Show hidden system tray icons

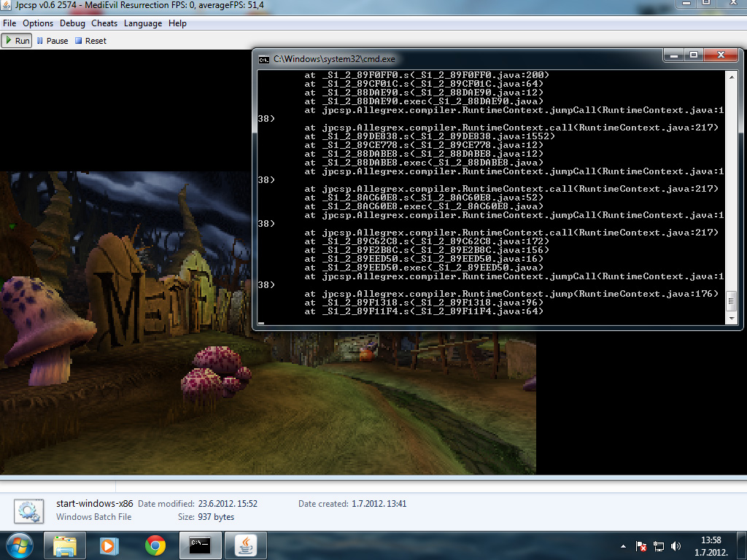pos(623,545)
